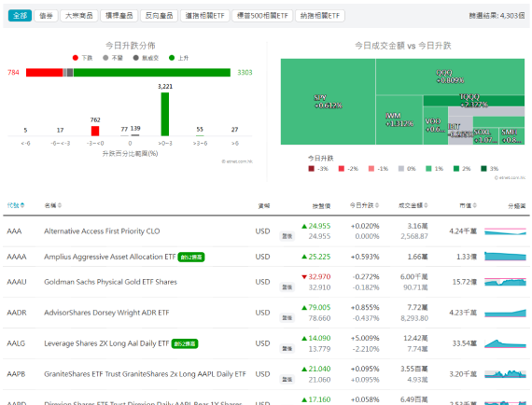Viewport: 532px width, 405px height.
Task: Click the 52-week-high badge on AALG row
Action: 185,344
